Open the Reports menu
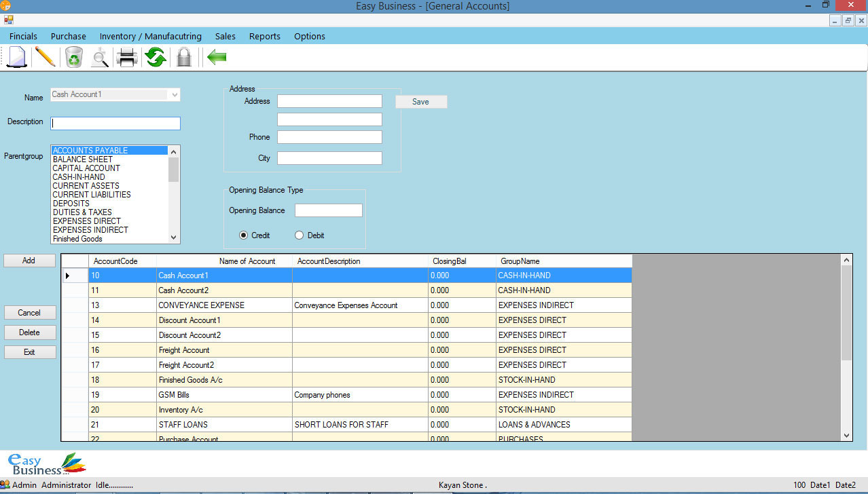The height and width of the screenshot is (494, 868). pos(264,36)
